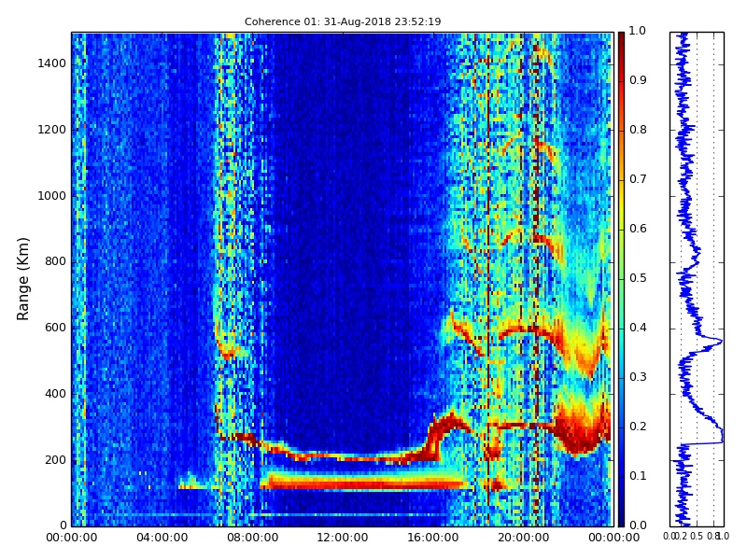Click the 200 range tick label
Image resolution: width=747 pixels, height=560 pixels.
point(56,460)
